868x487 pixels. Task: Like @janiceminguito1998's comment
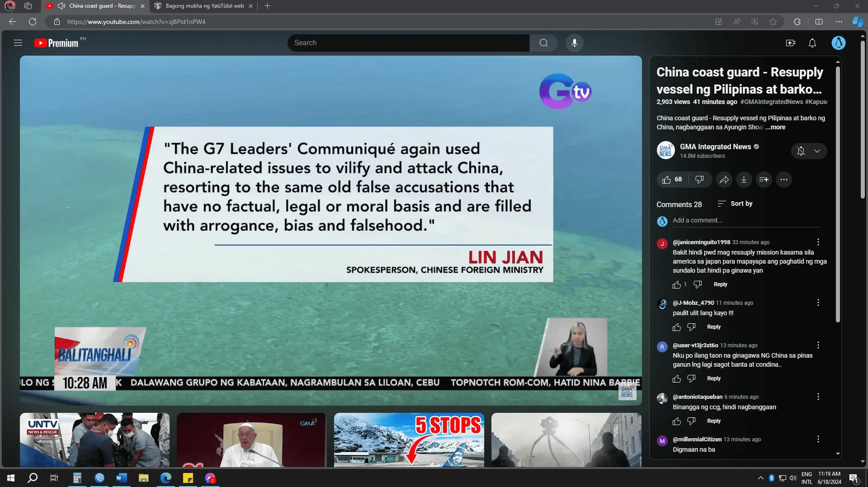click(x=676, y=284)
